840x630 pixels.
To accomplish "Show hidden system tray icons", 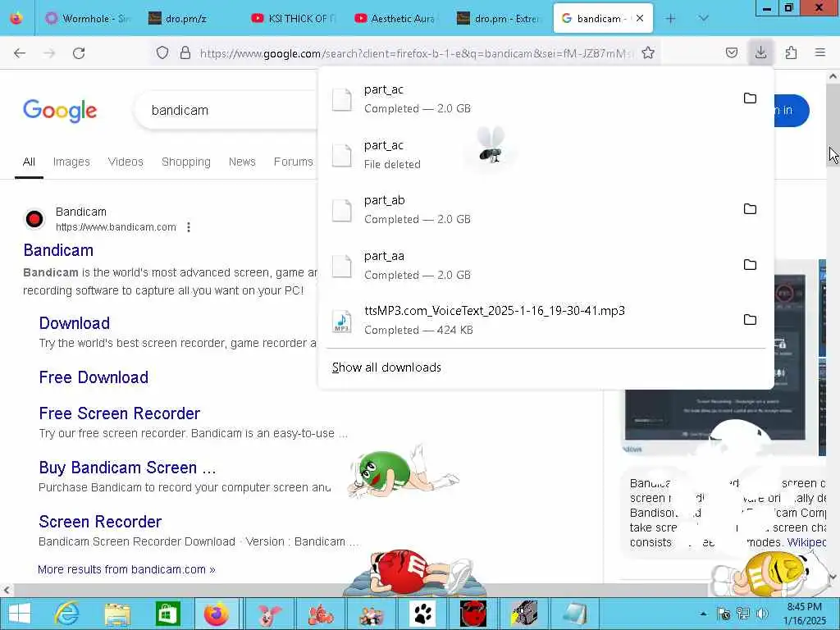I will click(x=703, y=614).
